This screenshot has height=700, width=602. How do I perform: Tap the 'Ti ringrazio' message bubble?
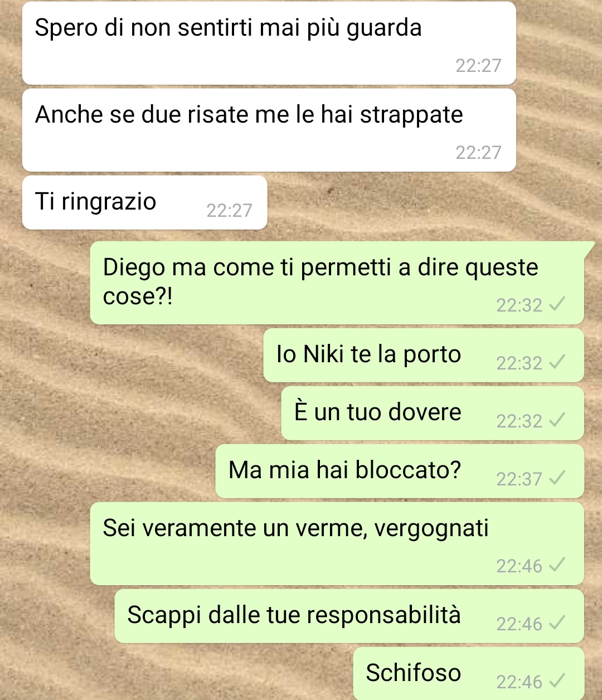(144, 202)
